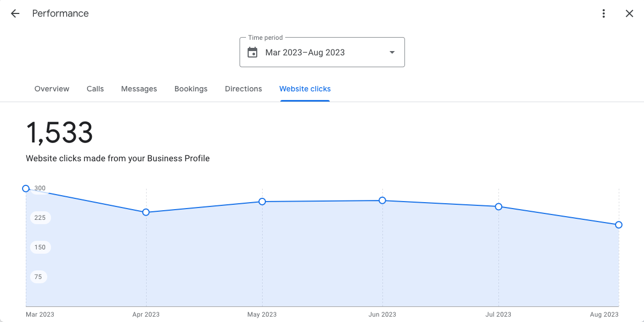Click the 225 y-axis label
The width and height of the screenshot is (644, 322).
tap(40, 218)
